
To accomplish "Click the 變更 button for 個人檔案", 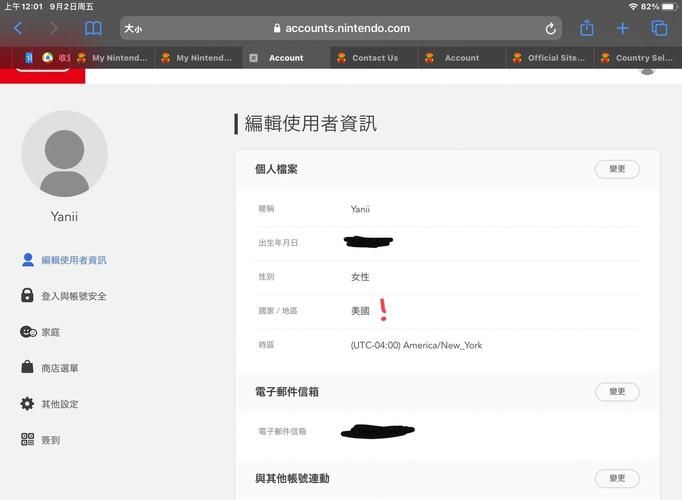I will point(617,169).
